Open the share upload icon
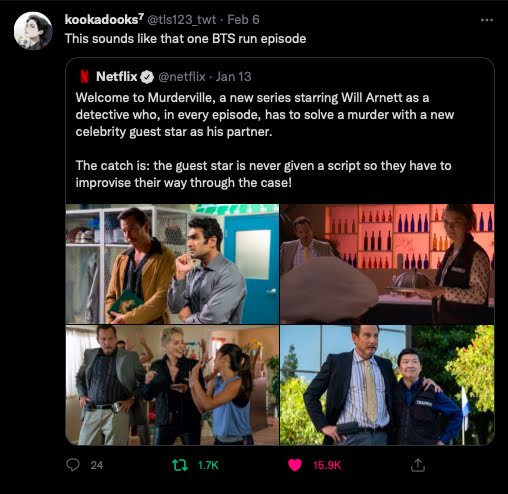Viewport: 508px width, 494px height. coord(418,465)
